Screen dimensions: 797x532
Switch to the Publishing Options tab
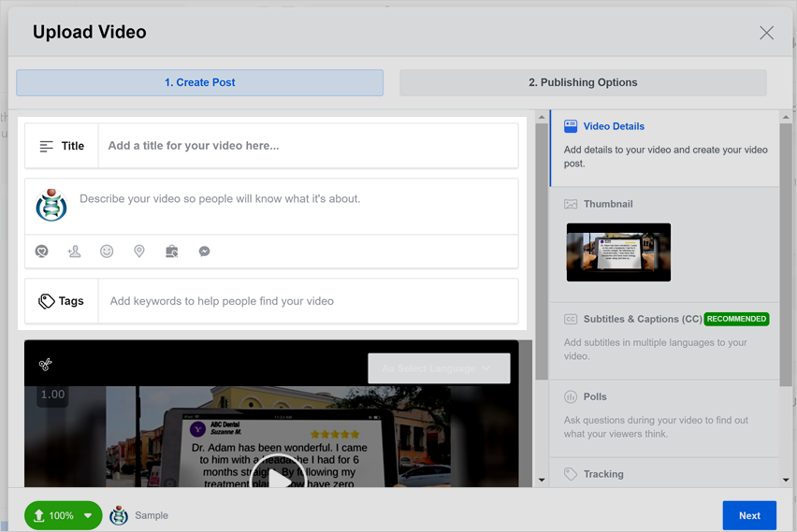click(x=583, y=82)
